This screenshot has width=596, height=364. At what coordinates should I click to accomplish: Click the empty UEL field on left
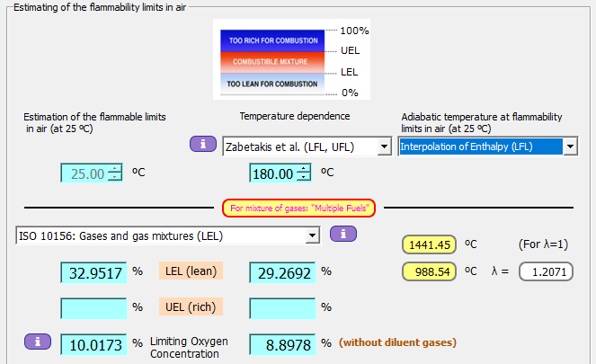click(93, 307)
